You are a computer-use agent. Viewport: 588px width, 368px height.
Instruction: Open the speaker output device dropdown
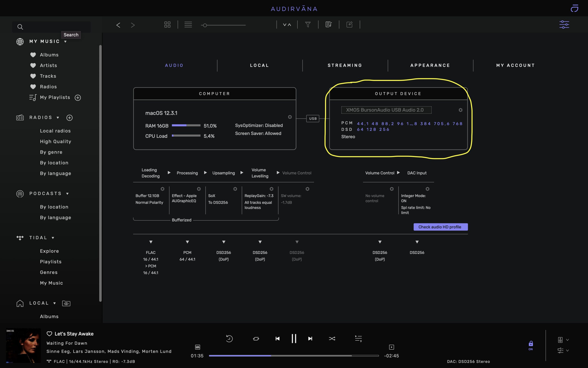pyautogui.click(x=563, y=340)
